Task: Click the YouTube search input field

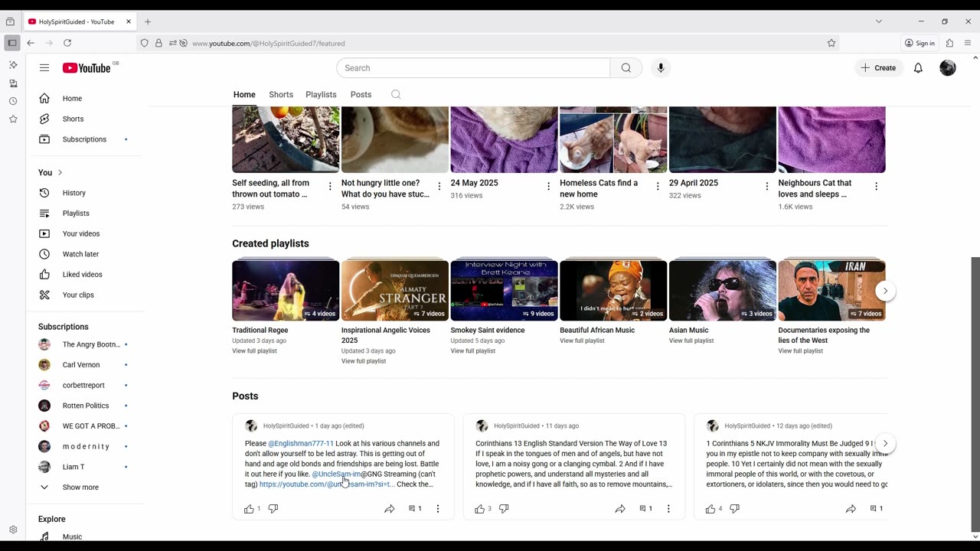Action: click(473, 68)
